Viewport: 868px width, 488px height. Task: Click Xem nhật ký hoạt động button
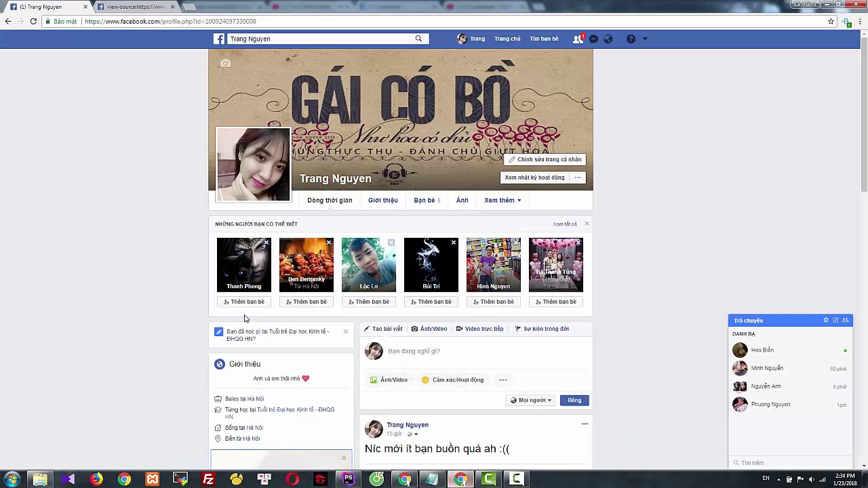point(534,178)
